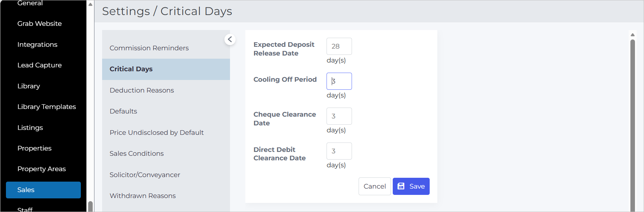Open Solicitor/Conveyancer settings
This screenshot has height=212, width=644.
[166, 175]
